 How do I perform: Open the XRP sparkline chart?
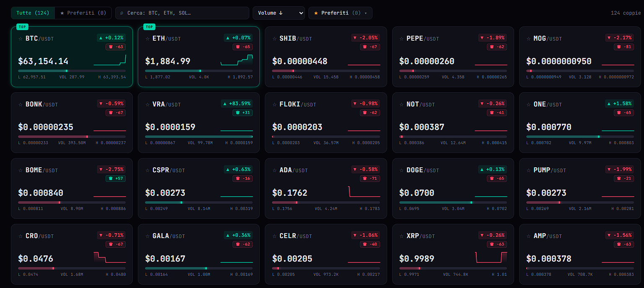coord(491,257)
